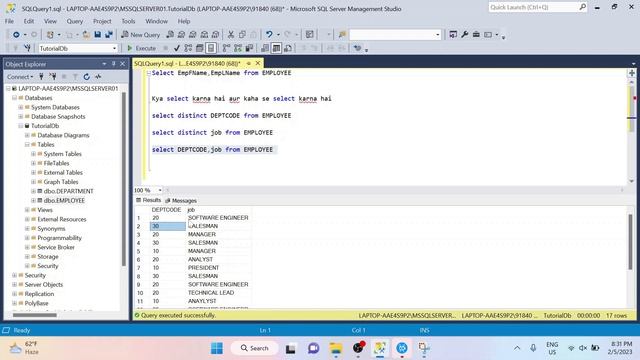
Task: Click the Save file icon
Action: (x=98, y=35)
